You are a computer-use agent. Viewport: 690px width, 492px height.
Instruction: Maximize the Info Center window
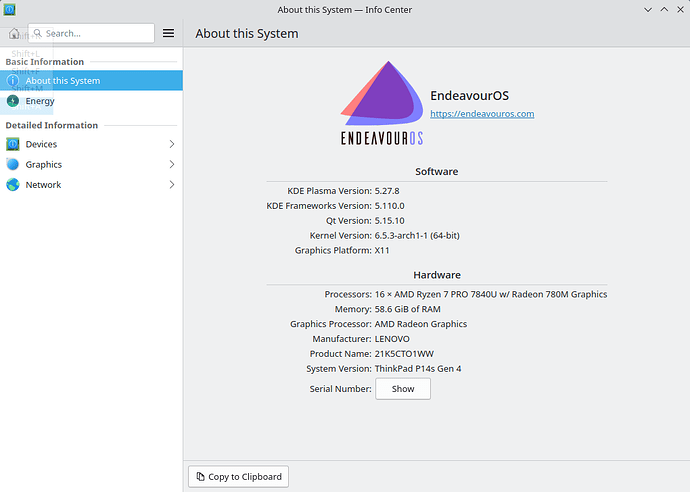[664, 10]
